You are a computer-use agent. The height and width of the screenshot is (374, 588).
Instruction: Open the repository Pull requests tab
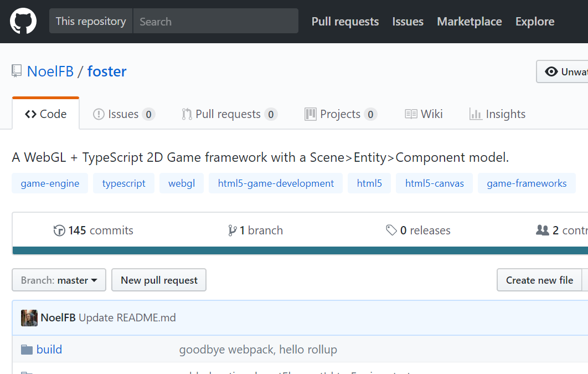click(229, 114)
